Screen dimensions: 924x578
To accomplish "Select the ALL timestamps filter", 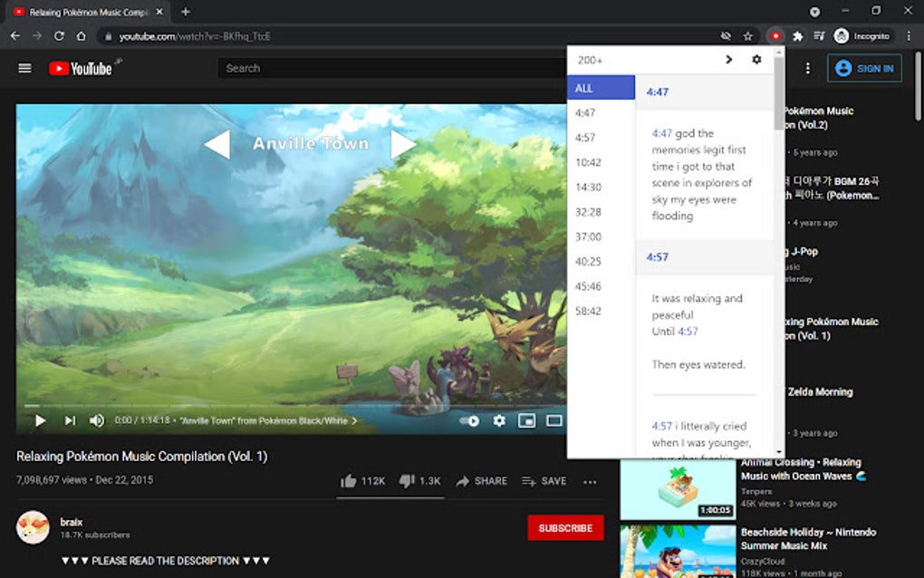I will (x=600, y=88).
